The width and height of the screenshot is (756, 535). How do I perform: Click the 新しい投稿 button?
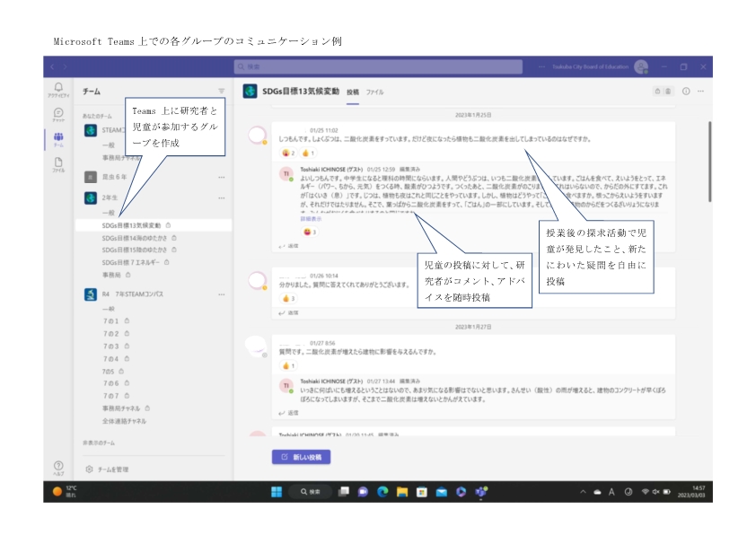[301, 457]
